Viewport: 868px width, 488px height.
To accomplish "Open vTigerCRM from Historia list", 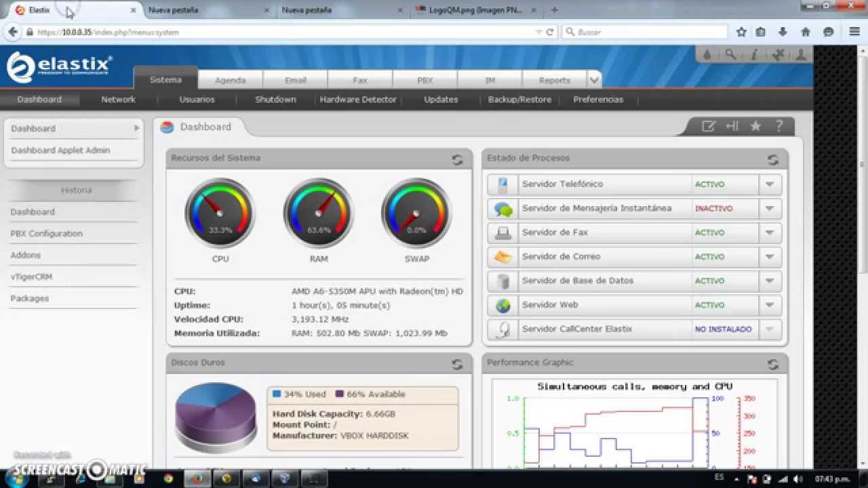I will [31, 277].
